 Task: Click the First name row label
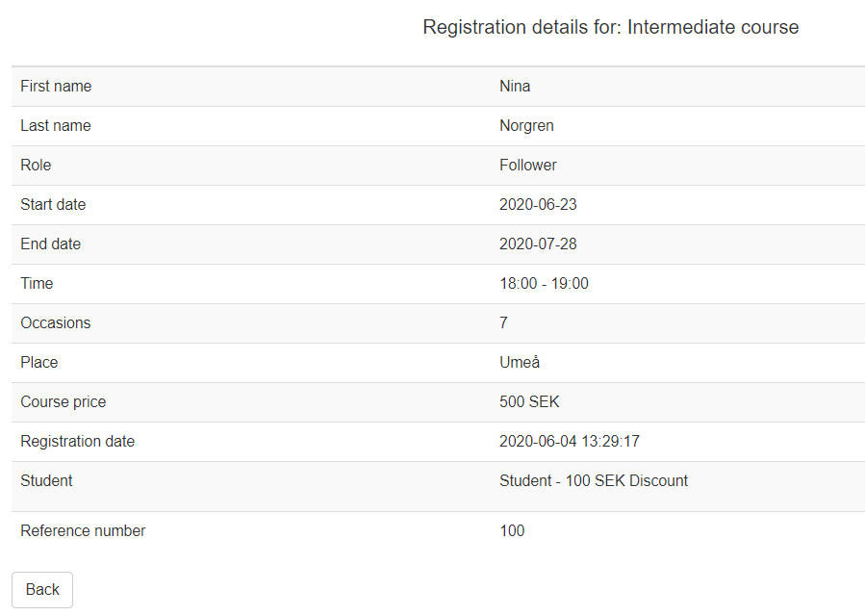(x=56, y=87)
